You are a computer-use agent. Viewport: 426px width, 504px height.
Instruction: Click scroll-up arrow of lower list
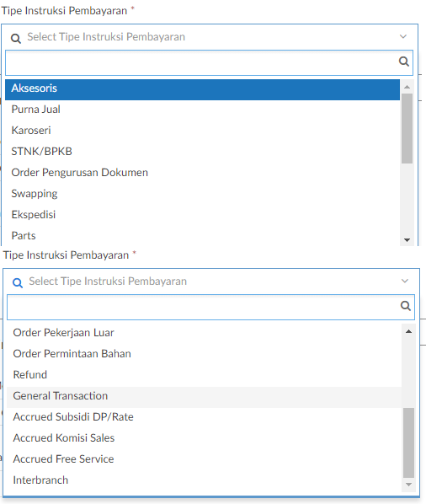click(408, 331)
